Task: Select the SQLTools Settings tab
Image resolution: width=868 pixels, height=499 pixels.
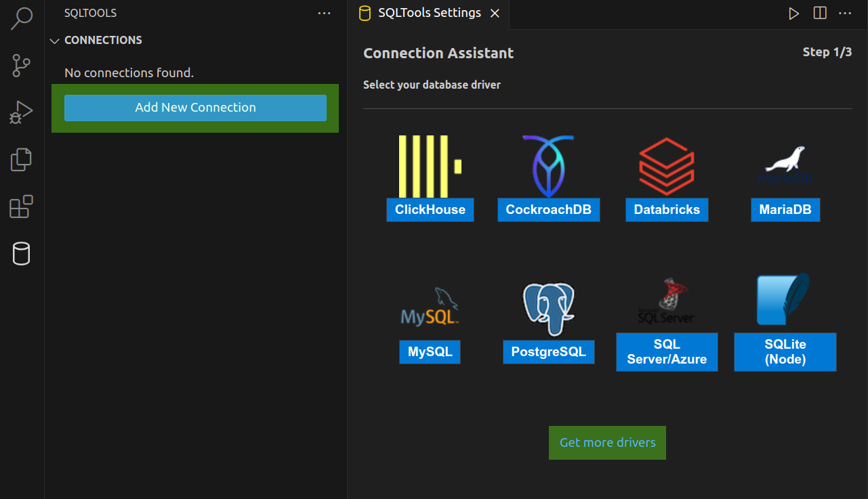Action: point(430,13)
